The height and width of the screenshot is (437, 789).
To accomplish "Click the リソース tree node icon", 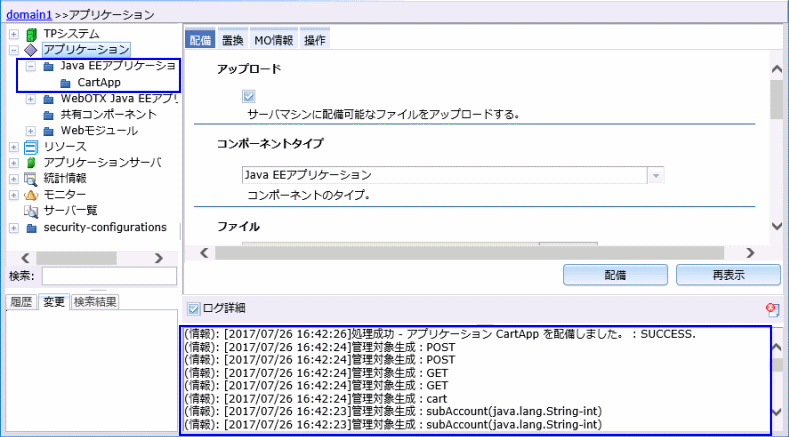I will click(31, 146).
